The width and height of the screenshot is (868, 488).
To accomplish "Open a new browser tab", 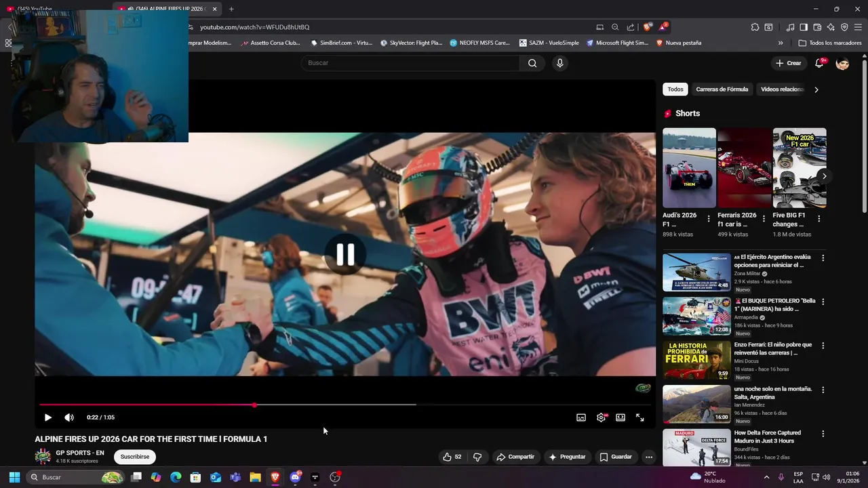I will 231,9.
